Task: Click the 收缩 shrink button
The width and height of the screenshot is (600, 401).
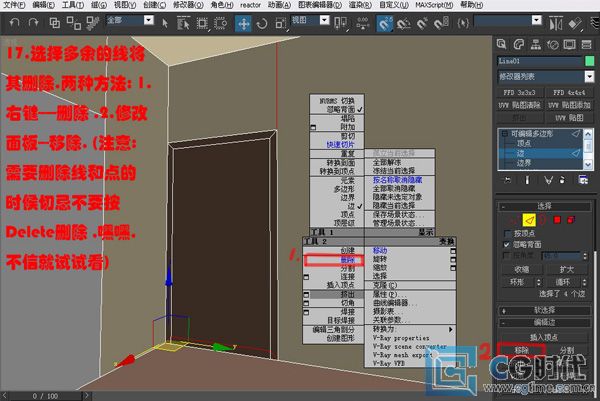Action: pos(522,269)
